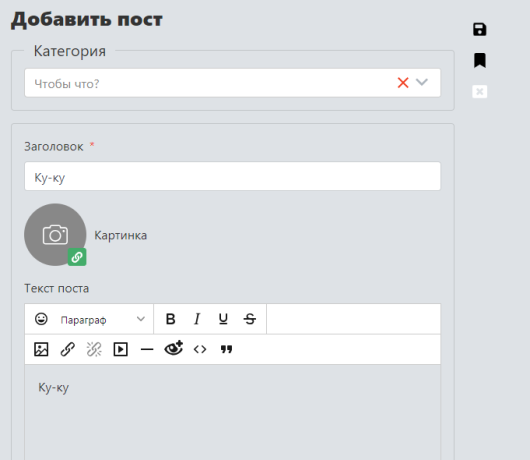Toggle italic formatting

click(x=197, y=319)
